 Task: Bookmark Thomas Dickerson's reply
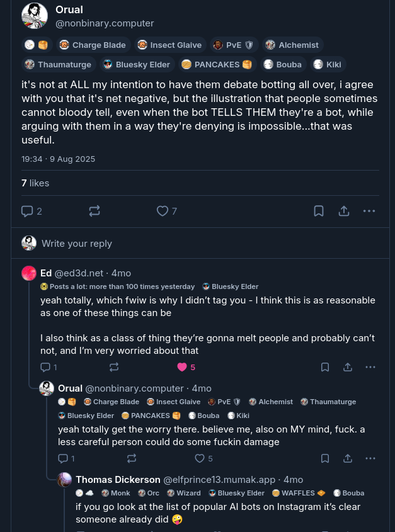coord(325,531)
